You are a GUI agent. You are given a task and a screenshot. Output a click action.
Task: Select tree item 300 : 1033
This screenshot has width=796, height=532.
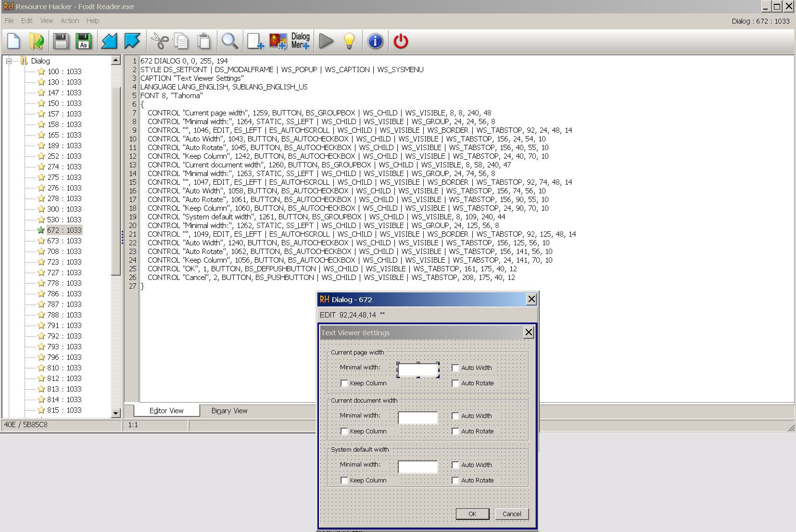tap(64, 209)
